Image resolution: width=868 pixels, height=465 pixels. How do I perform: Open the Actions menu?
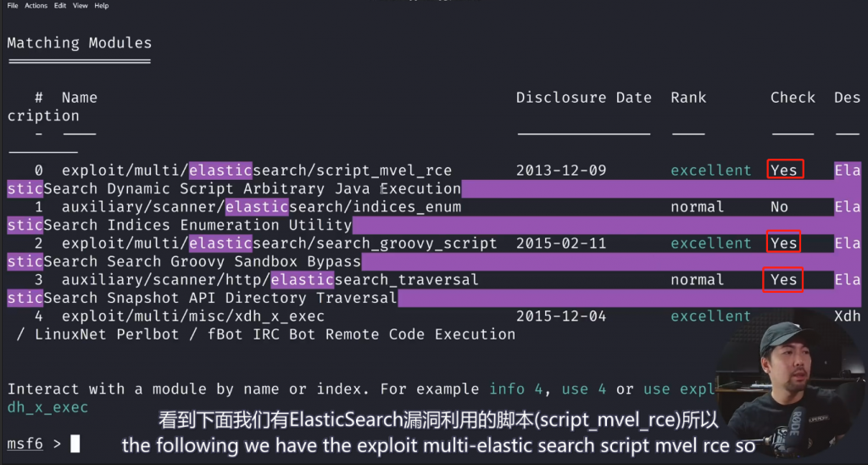(x=36, y=6)
